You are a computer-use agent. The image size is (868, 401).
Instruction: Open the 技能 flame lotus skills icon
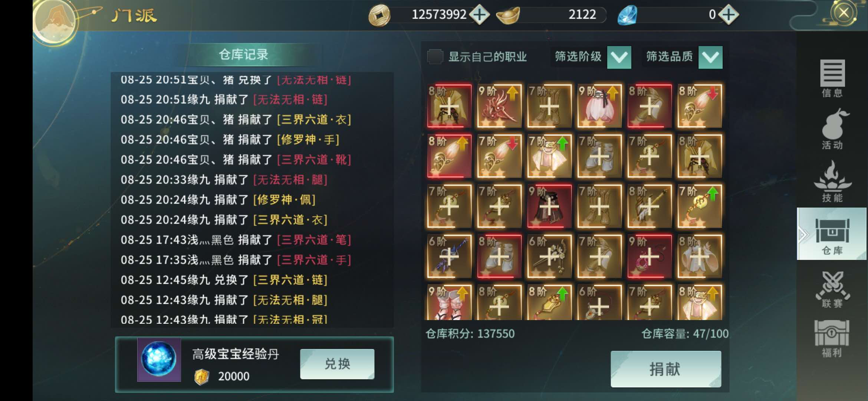832,182
